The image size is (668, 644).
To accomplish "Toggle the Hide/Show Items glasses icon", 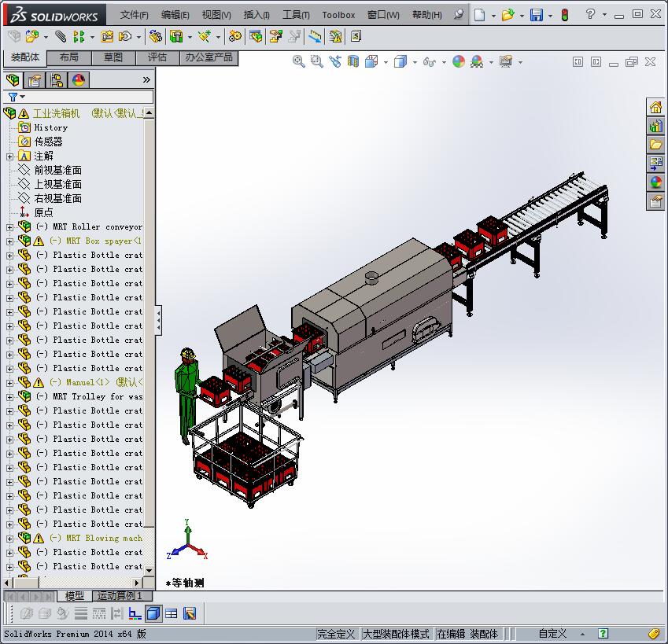I will click(x=430, y=62).
